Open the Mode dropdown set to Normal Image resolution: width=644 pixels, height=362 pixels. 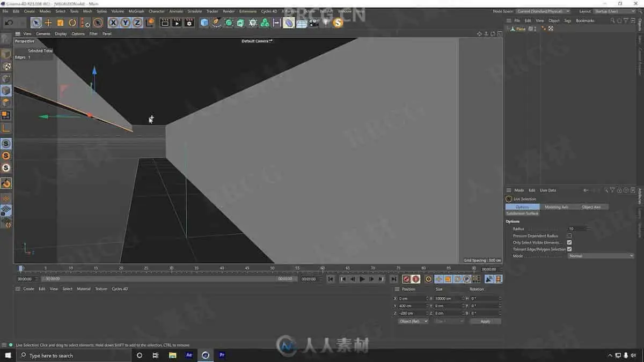pyautogui.click(x=601, y=256)
